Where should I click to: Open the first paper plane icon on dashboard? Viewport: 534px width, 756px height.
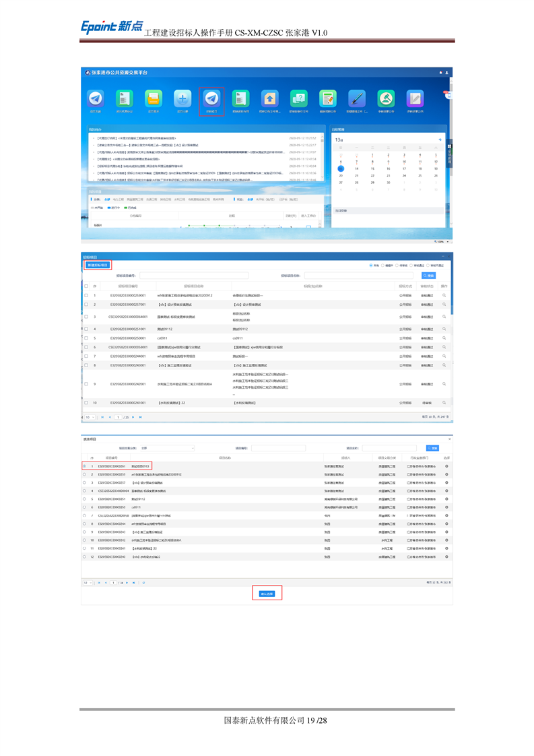(96, 98)
